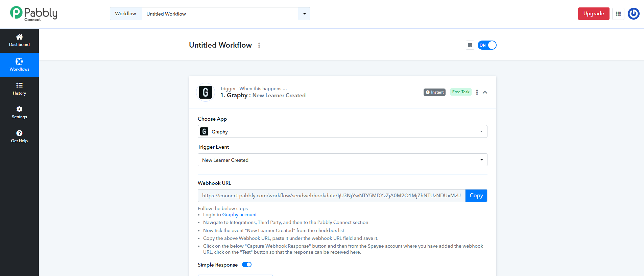Go to Workflows in sidebar
644x276 pixels.
pyautogui.click(x=19, y=65)
